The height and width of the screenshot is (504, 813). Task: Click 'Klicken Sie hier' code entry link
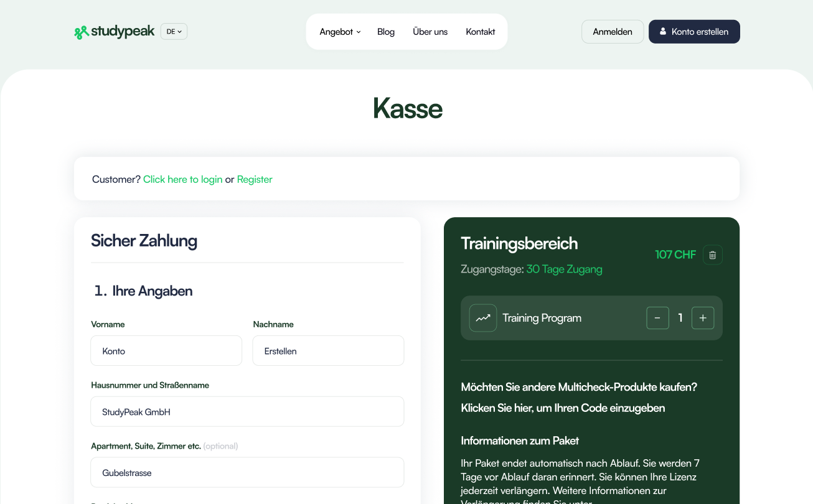(563, 408)
